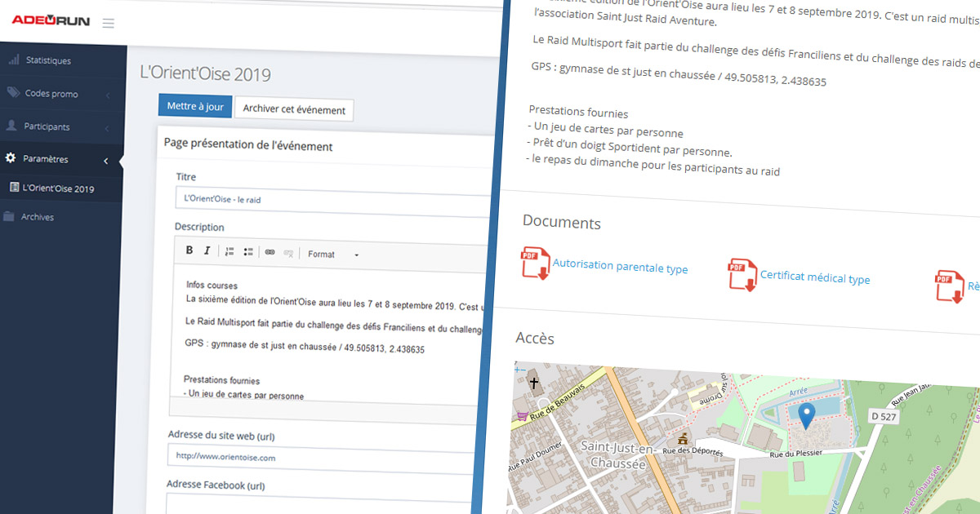Apply bold in the description editor

[x=189, y=250]
